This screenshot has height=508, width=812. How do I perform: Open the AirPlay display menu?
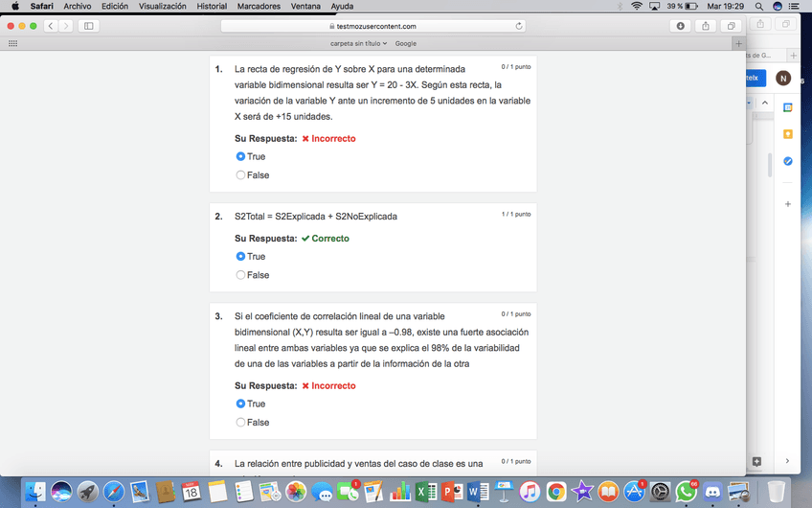[654, 6]
